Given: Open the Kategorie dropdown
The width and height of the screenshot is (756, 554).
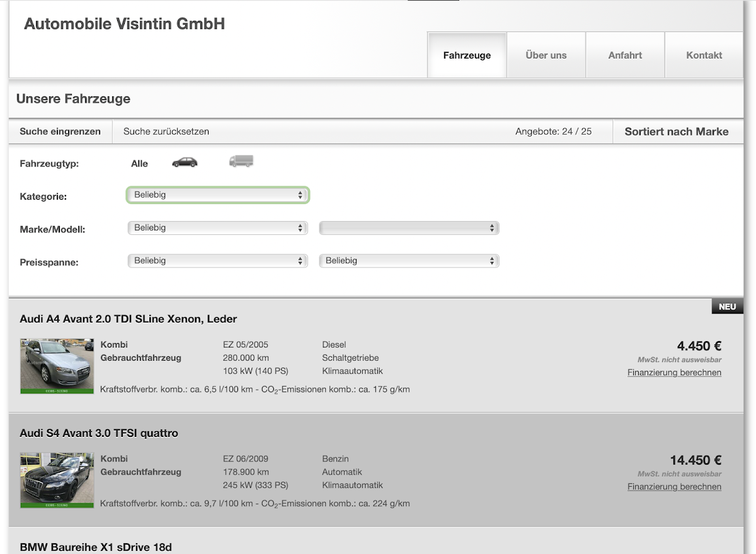Looking at the screenshot, I should 218,195.
